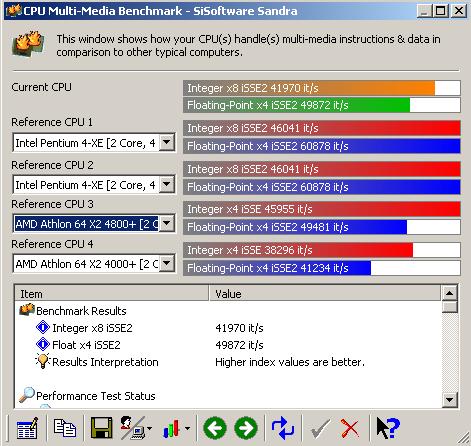Click the context help cursor-question icon
Viewport: 471px width, 446px height.
point(388,428)
